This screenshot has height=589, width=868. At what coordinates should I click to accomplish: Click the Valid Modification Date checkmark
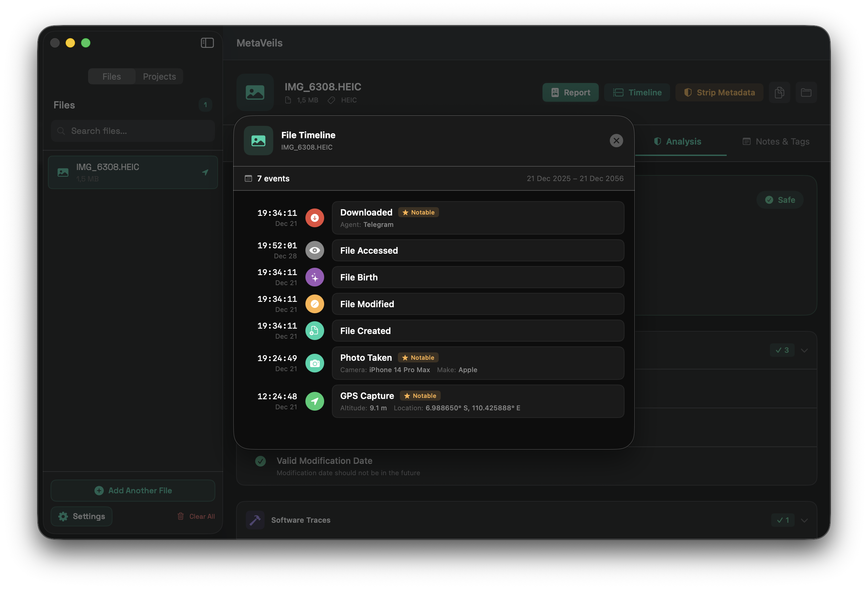(260, 461)
